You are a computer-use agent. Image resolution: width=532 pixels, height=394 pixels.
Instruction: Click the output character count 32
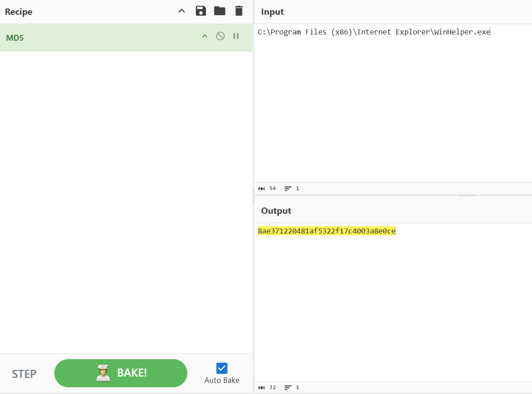point(272,388)
